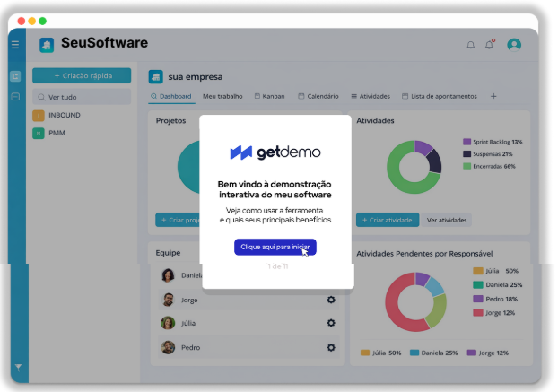Image resolution: width=558 pixels, height=392 pixels.
Task: Open settings gear for Júlia
Action: click(331, 323)
